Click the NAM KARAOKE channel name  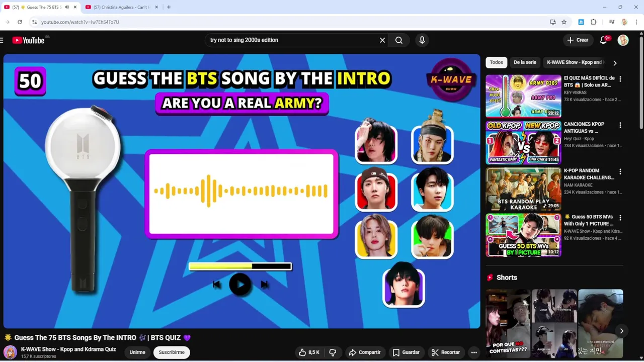578,185
